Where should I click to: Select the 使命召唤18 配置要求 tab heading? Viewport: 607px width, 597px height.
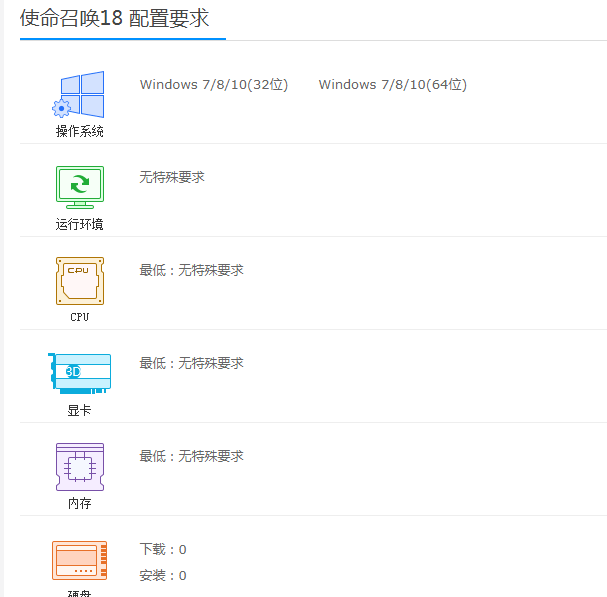(115, 18)
